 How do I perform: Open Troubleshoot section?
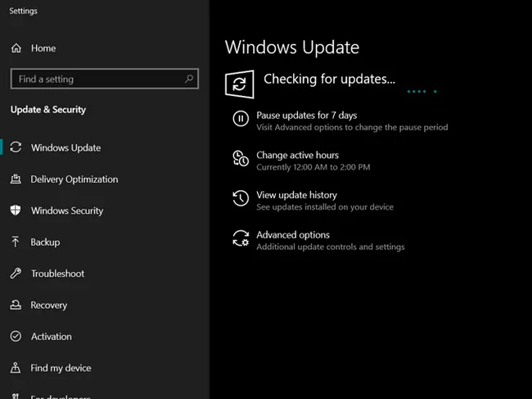click(57, 274)
